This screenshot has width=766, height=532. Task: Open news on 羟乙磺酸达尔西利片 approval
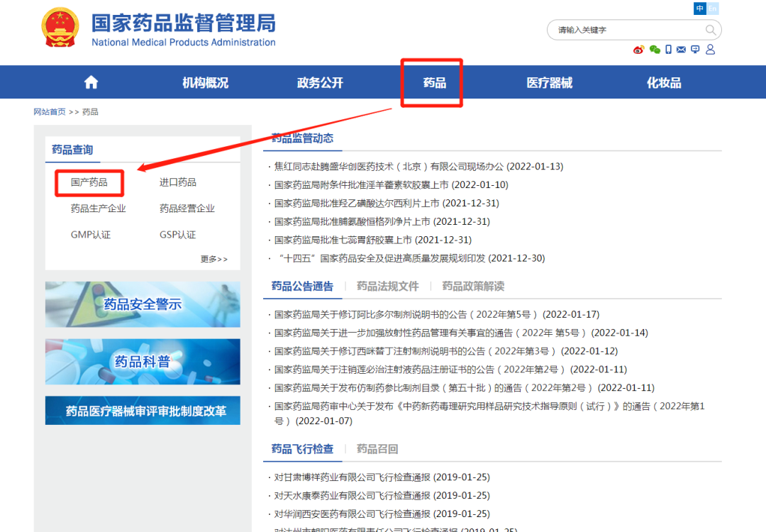click(x=387, y=204)
